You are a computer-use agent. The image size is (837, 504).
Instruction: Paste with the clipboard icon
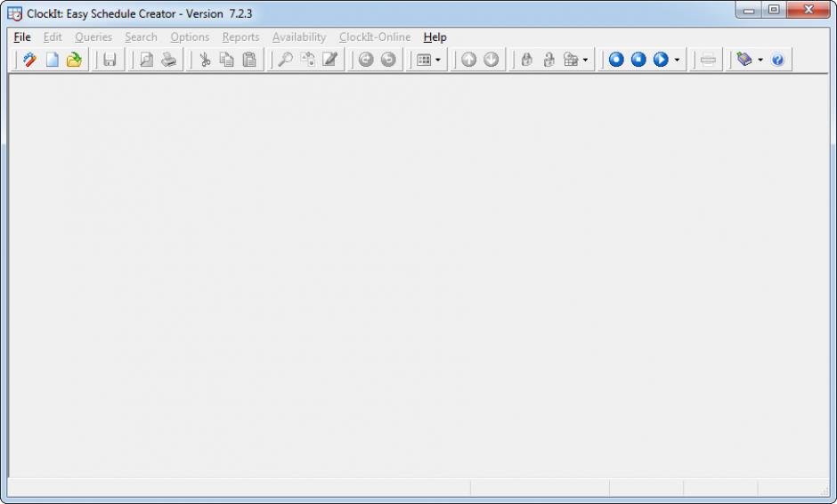[249, 60]
